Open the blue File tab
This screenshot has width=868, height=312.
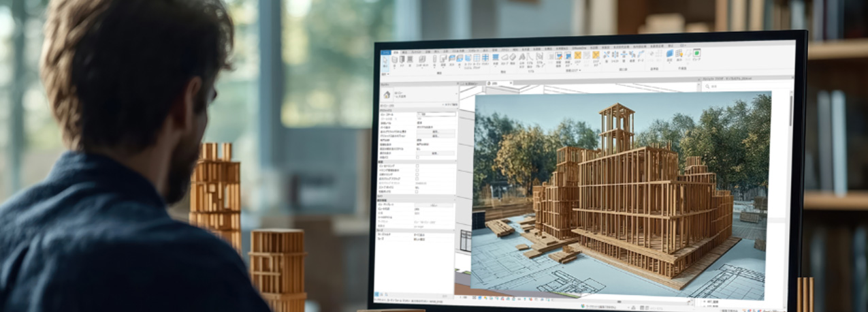click(x=386, y=52)
